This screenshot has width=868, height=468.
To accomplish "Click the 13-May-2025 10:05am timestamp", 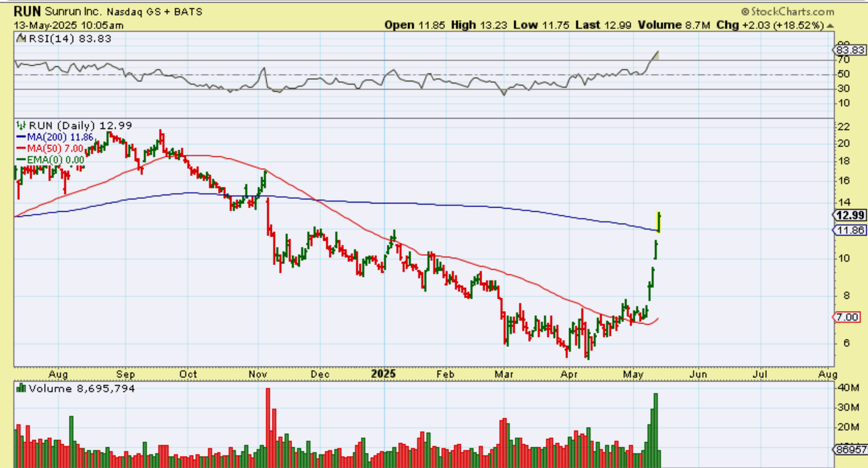I will pyautogui.click(x=69, y=25).
